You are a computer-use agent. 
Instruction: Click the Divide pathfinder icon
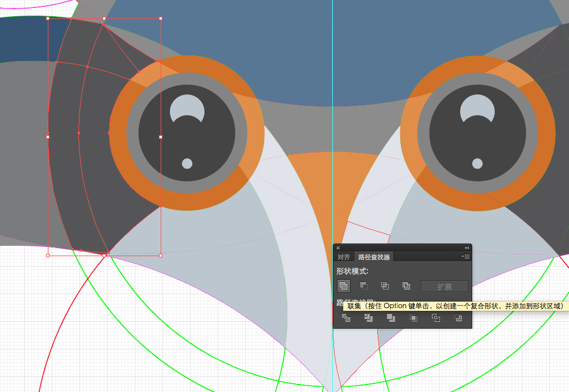pyautogui.click(x=346, y=318)
